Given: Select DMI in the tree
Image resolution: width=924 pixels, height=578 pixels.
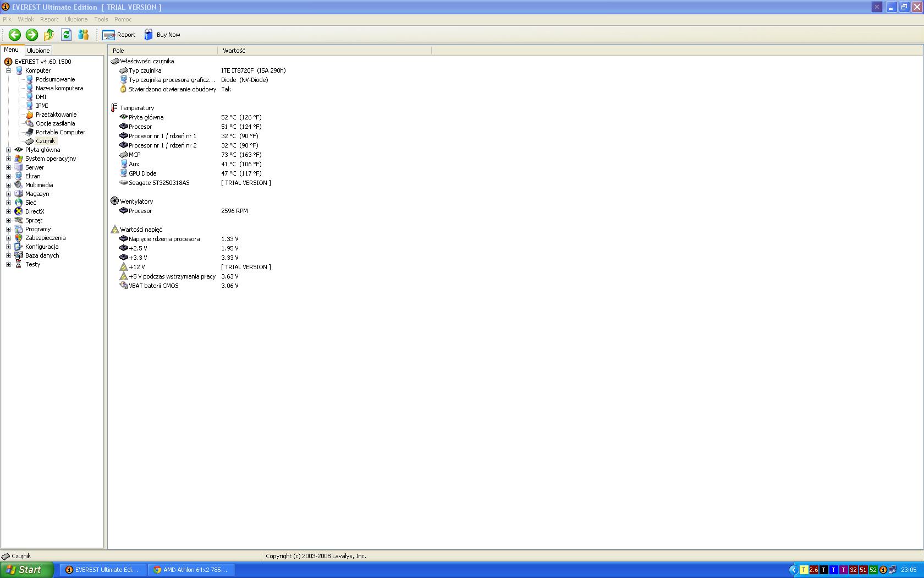Looking at the screenshot, I should [x=41, y=97].
